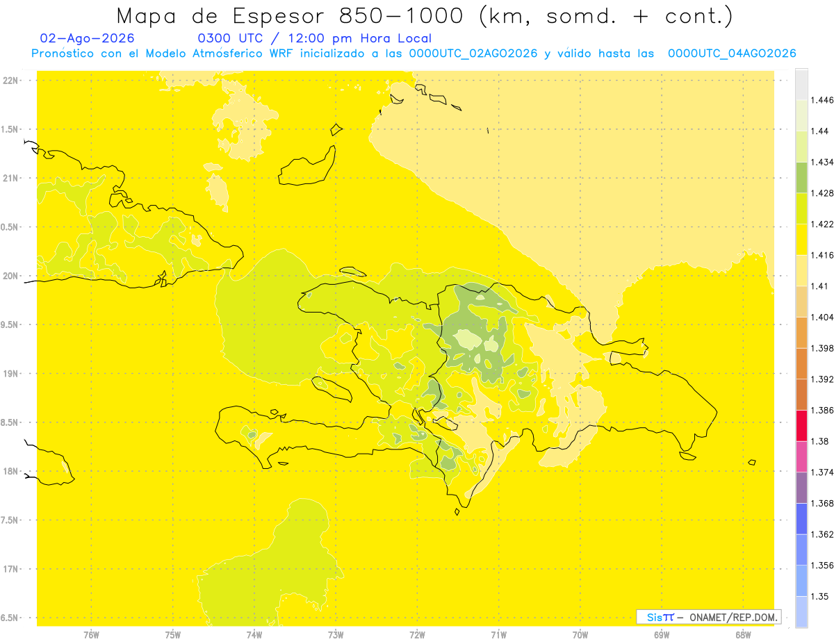Click the '1.386' color scale value
834x644 pixels.
823,411
